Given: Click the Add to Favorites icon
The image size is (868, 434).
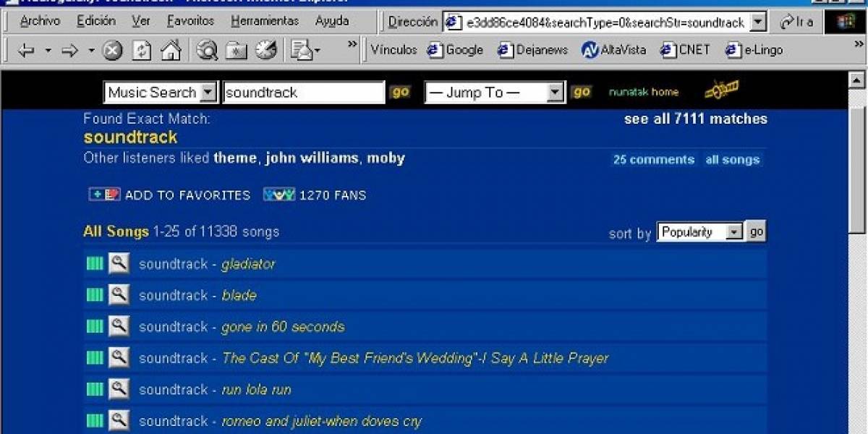Looking at the screenshot, I should (x=104, y=194).
